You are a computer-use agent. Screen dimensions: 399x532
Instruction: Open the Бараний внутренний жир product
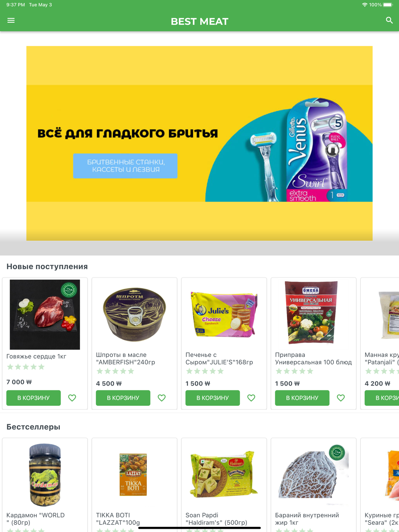tap(313, 474)
